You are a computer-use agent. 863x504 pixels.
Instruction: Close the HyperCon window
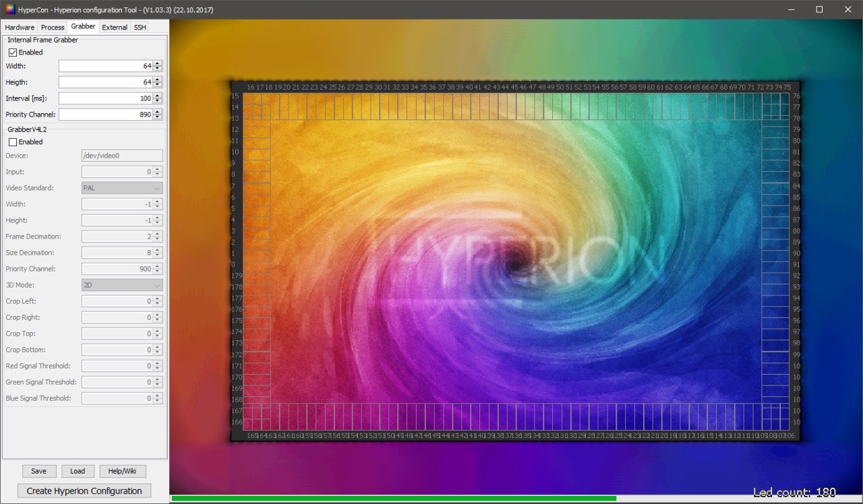pos(847,9)
